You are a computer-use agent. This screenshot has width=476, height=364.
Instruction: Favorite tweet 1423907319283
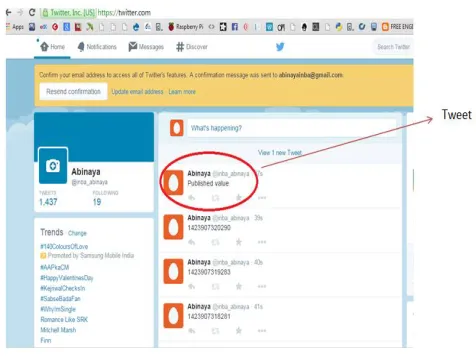239,286
